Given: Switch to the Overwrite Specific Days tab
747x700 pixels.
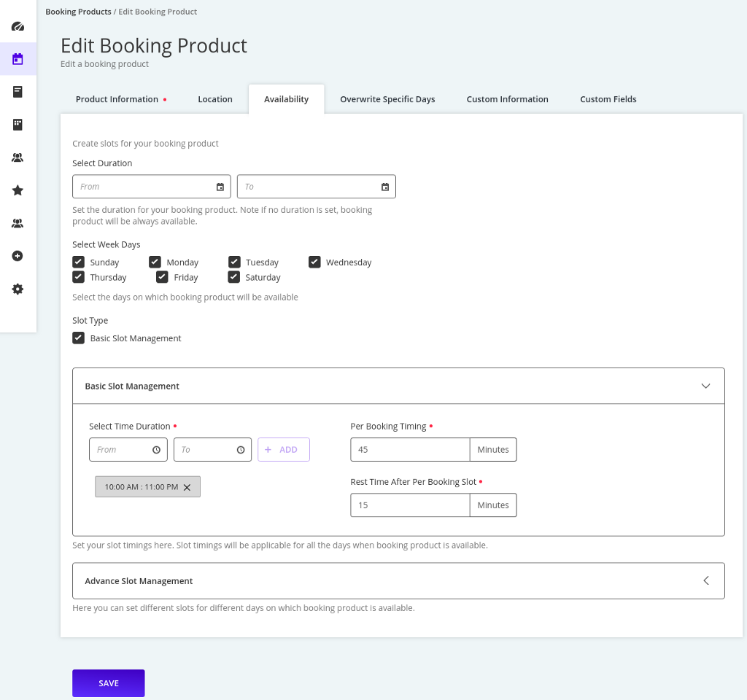Looking at the screenshot, I should (x=387, y=99).
